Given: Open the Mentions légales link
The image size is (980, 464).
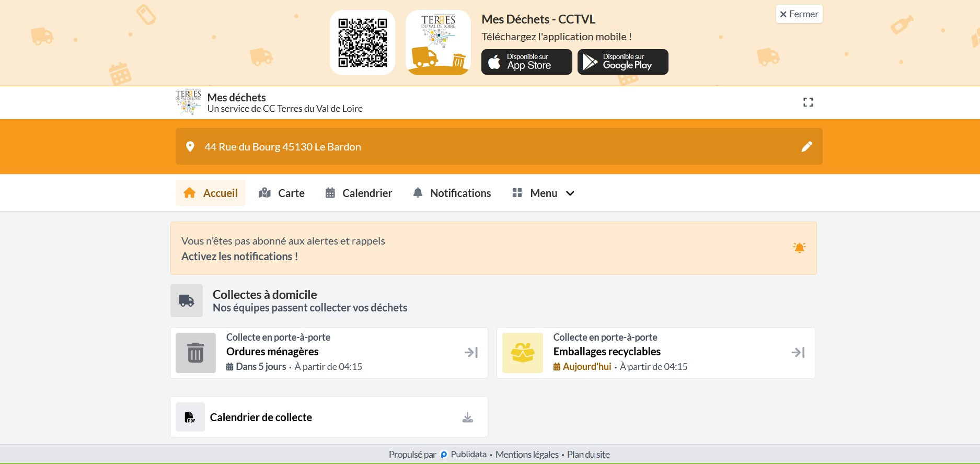Looking at the screenshot, I should point(526,455).
